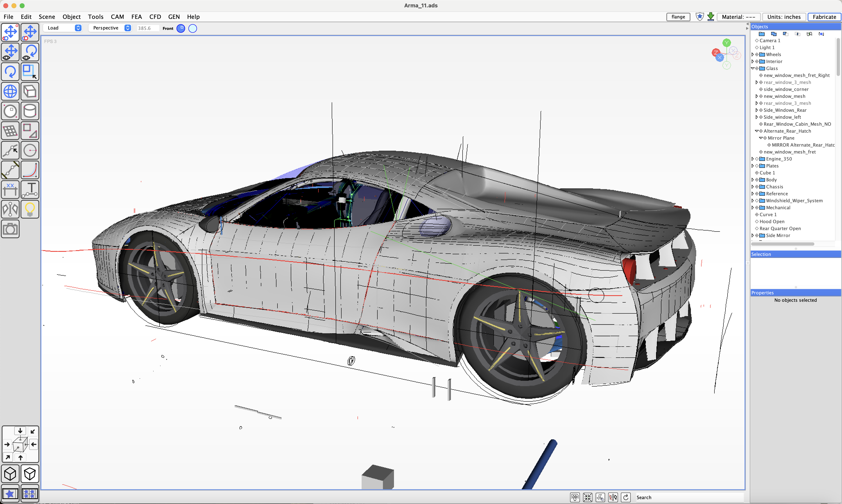
Task: Click the flange button at top right
Action: [x=678, y=17]
